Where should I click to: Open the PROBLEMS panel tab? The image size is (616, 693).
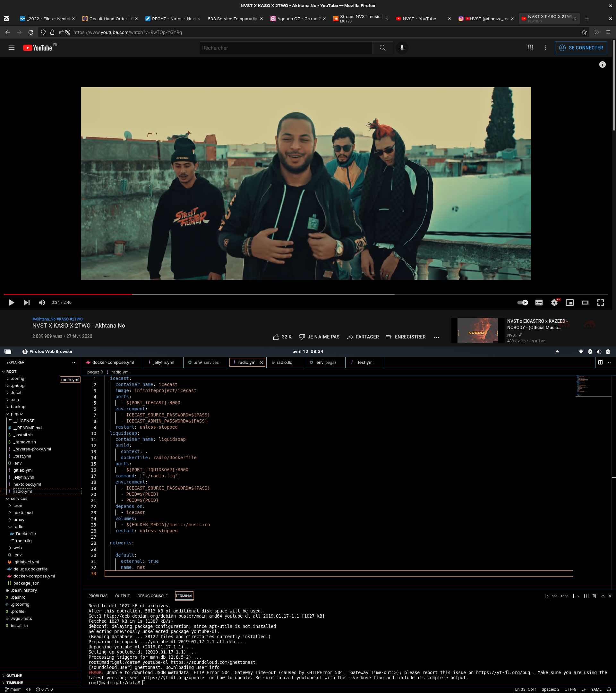tap(98, 596)
